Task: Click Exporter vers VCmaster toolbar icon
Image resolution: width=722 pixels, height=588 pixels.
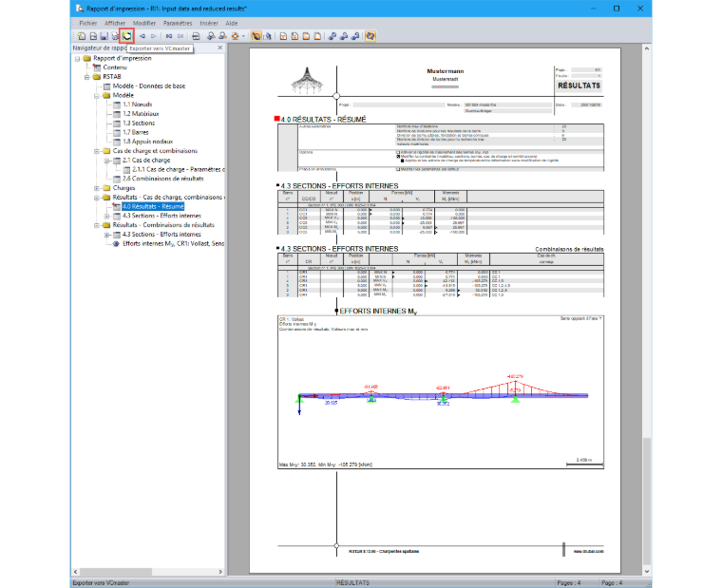Action: (x=126, y=36)
